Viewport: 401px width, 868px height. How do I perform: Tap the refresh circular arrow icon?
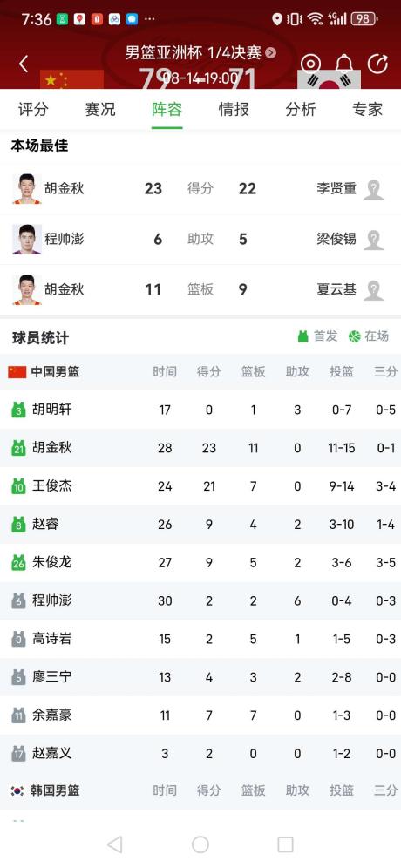377,64
